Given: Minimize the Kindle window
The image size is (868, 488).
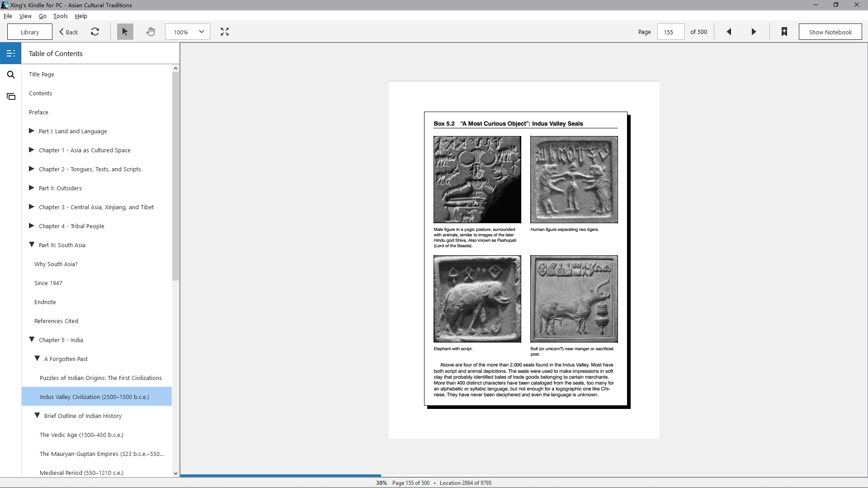Looking at the screenshot, I should click(815, 5).
